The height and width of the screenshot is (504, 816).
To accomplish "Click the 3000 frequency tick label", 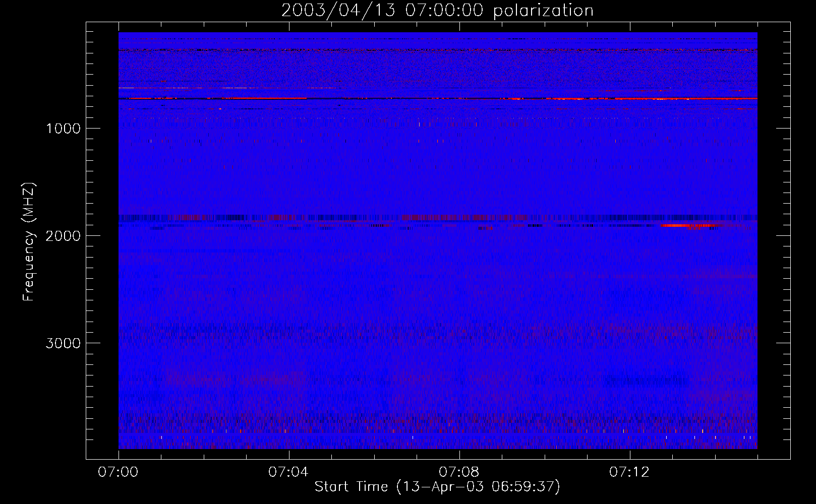I will pos(63,343).
